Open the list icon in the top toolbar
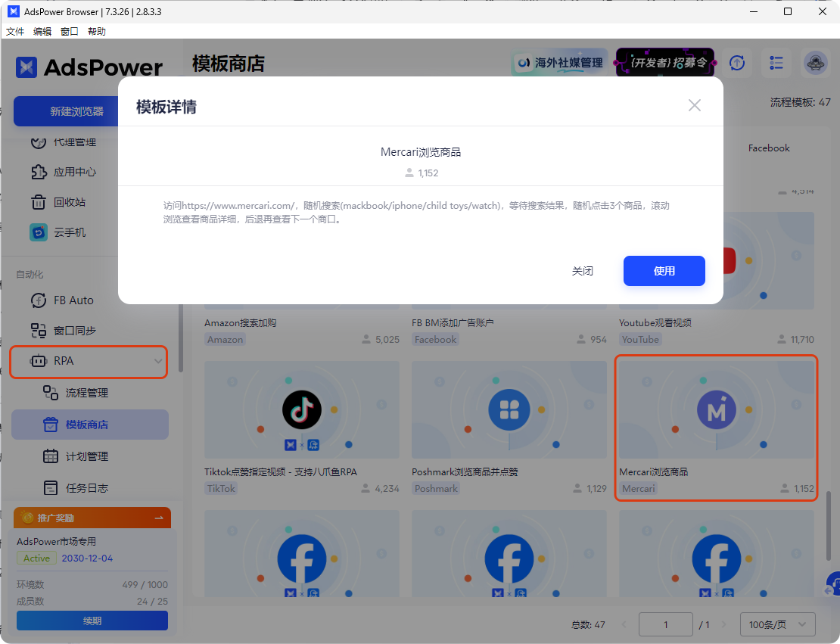 (x=776, y=64)
